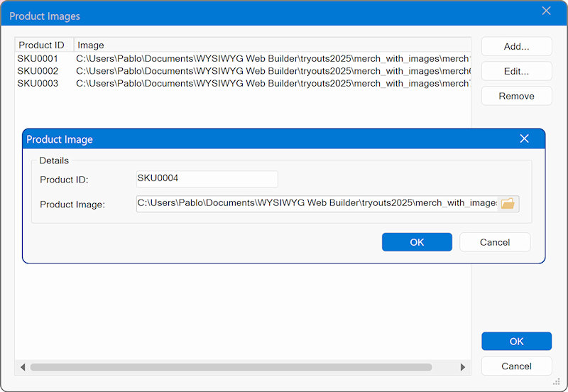Screen dimensions: 568x392
Task: Click the folder browse icon for Product Image
Action: [508, 204]
